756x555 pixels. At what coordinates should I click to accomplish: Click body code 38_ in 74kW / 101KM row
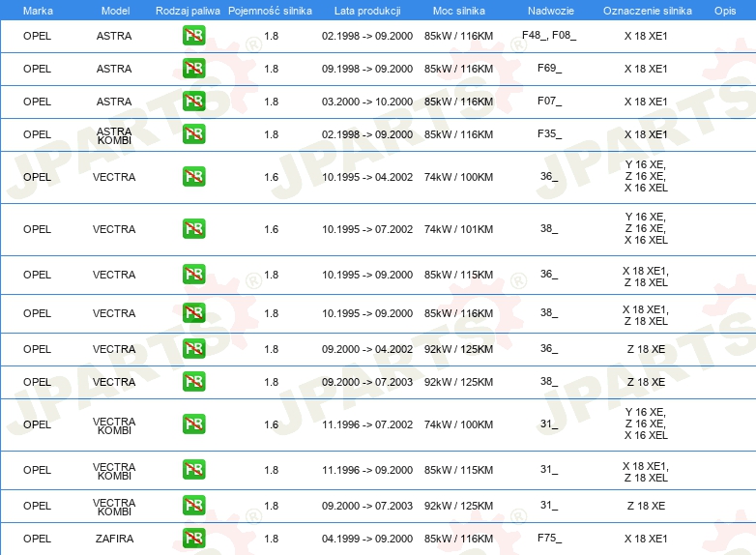[x=549, y=228]
